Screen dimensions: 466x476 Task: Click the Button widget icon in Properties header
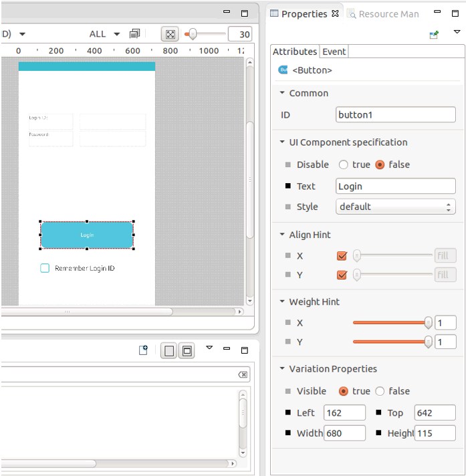(283, 70)
